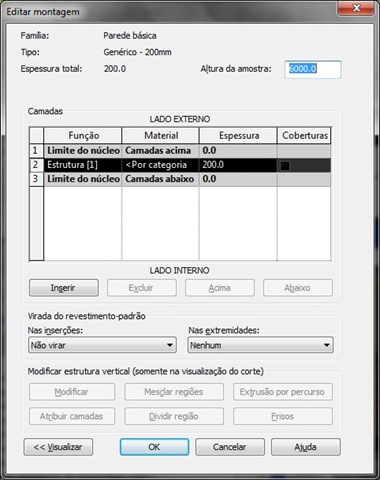The image size is (380, 480).
Task: Click the <Por categoria material cell
Action: click(x=160, y=165)
